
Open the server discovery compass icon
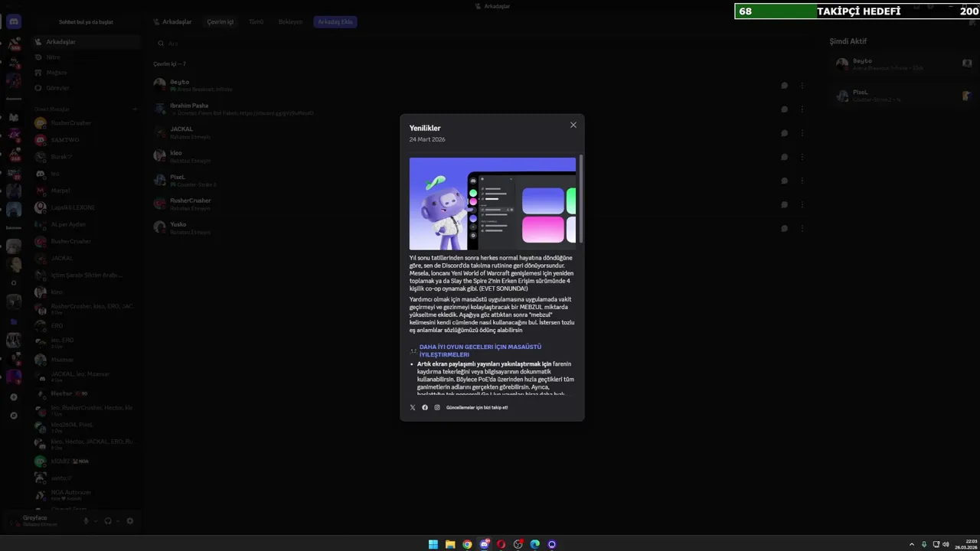tap(14, 416)
